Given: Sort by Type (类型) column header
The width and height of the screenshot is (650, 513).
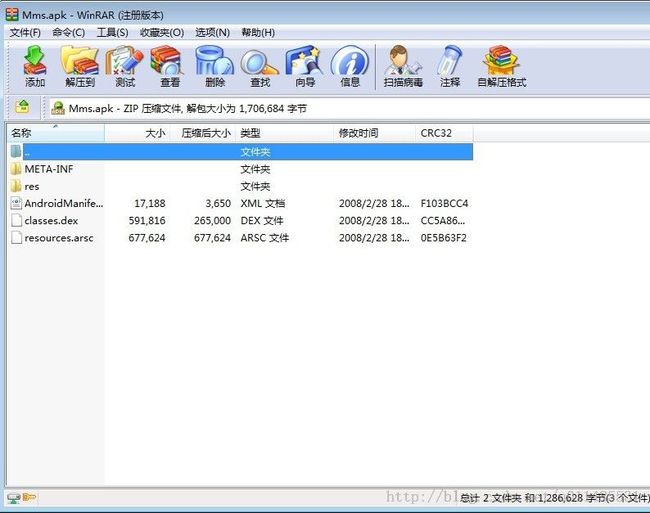Looking at the screenshot, I should point(284,133).
